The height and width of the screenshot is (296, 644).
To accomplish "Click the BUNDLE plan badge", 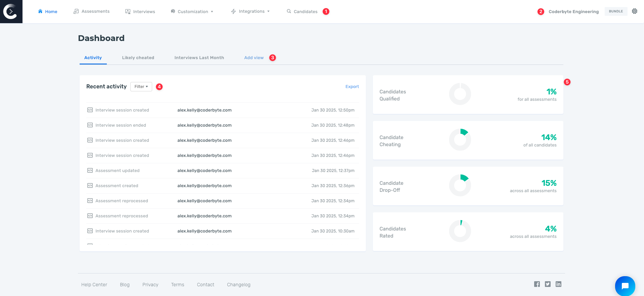I will pyautogui.click(x=616, y=11).
